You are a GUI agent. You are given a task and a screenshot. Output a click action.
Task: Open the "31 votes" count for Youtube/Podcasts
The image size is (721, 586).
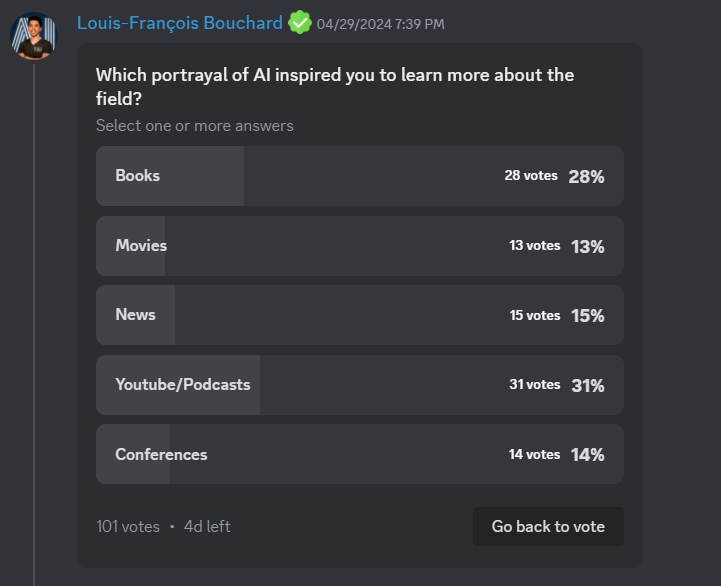(x=534, y=385)
